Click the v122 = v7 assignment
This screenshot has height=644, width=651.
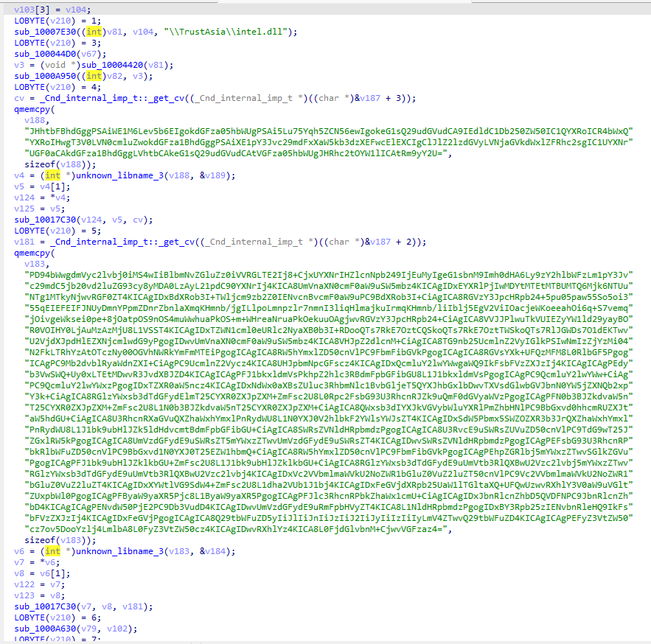pyautogui.click(x=39, y=584)
